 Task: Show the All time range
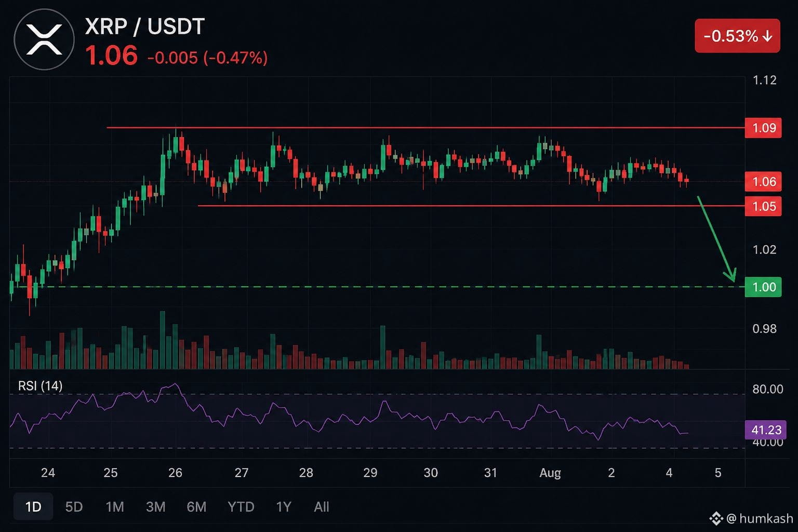(x=322, y=507)
